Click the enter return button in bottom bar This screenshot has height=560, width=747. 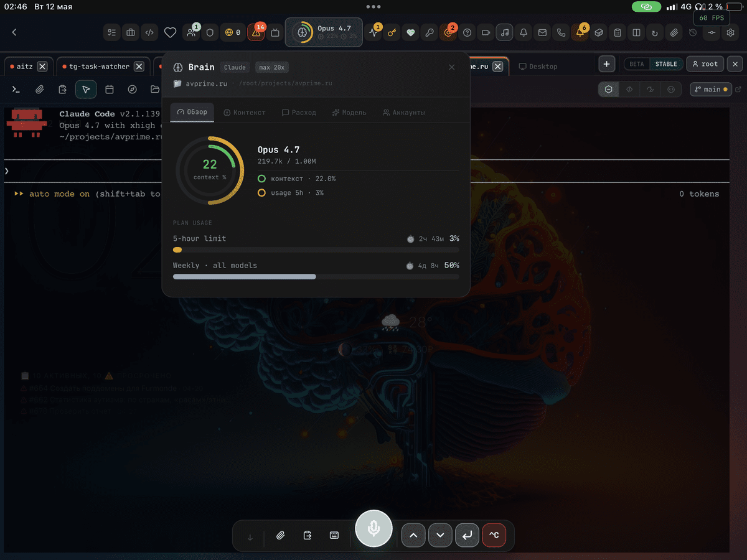point(467,535)
